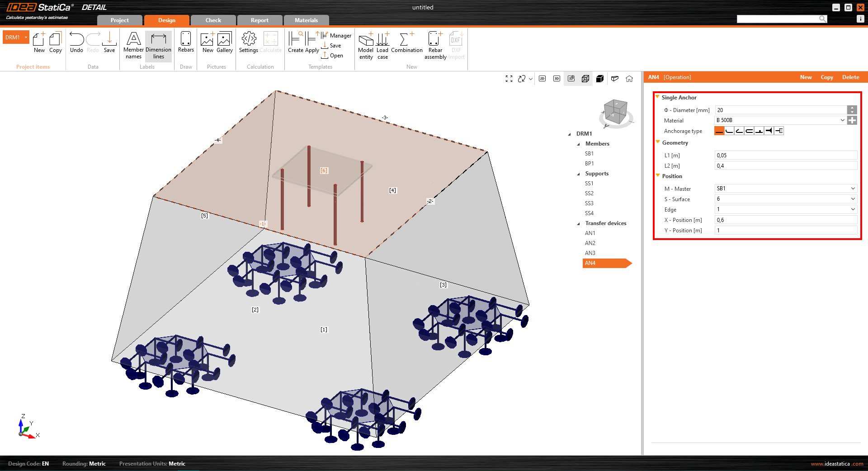Select AN2 in the tree

590,243
